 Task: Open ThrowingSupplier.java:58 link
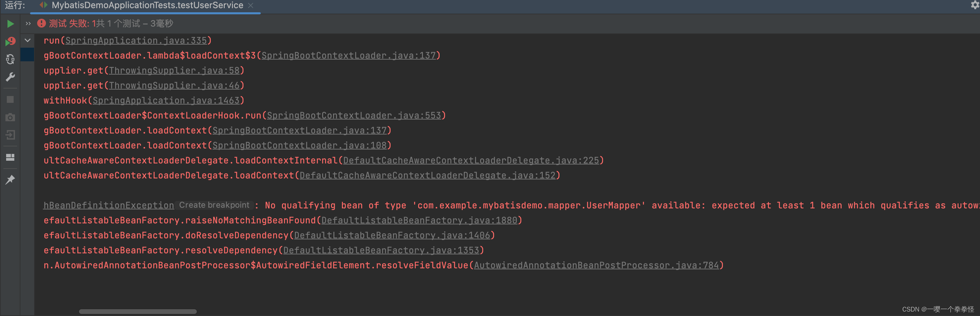click(174, 70)
